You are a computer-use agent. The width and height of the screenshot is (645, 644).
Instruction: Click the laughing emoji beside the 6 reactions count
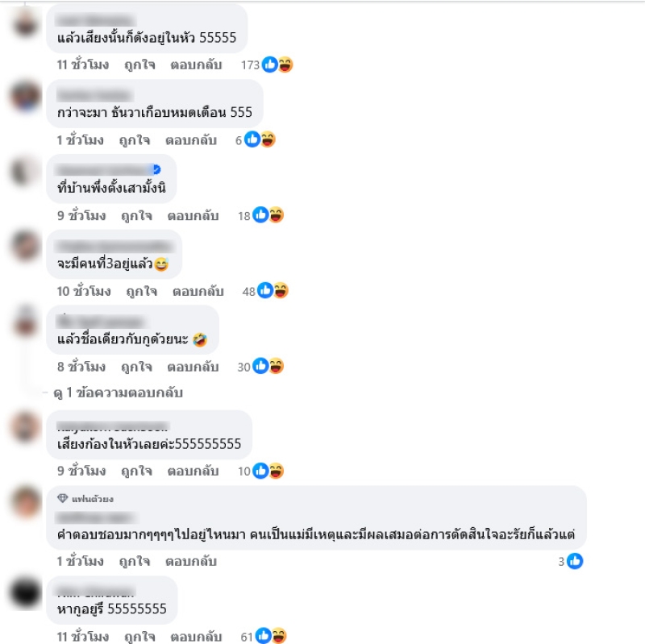coord(268,139)
